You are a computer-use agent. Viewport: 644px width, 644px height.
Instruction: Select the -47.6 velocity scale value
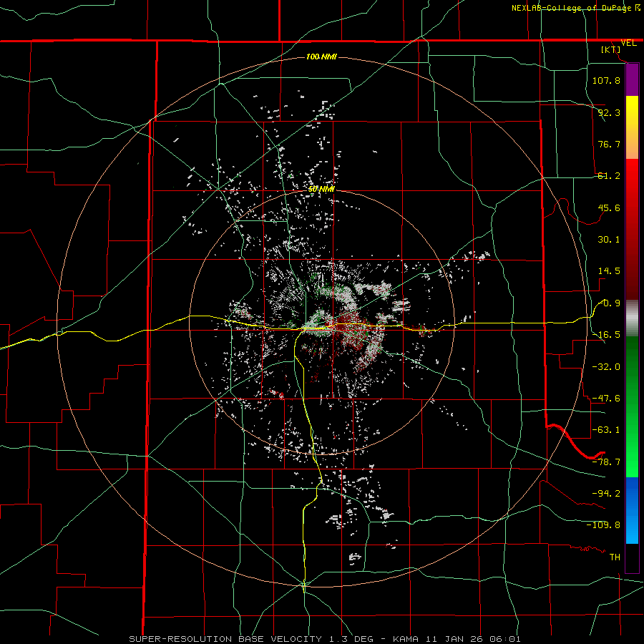pyautogui.click(x=606, y=399)
